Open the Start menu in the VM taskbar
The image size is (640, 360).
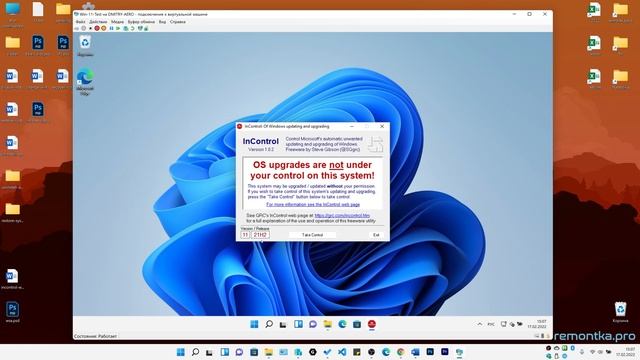(254, 324)
